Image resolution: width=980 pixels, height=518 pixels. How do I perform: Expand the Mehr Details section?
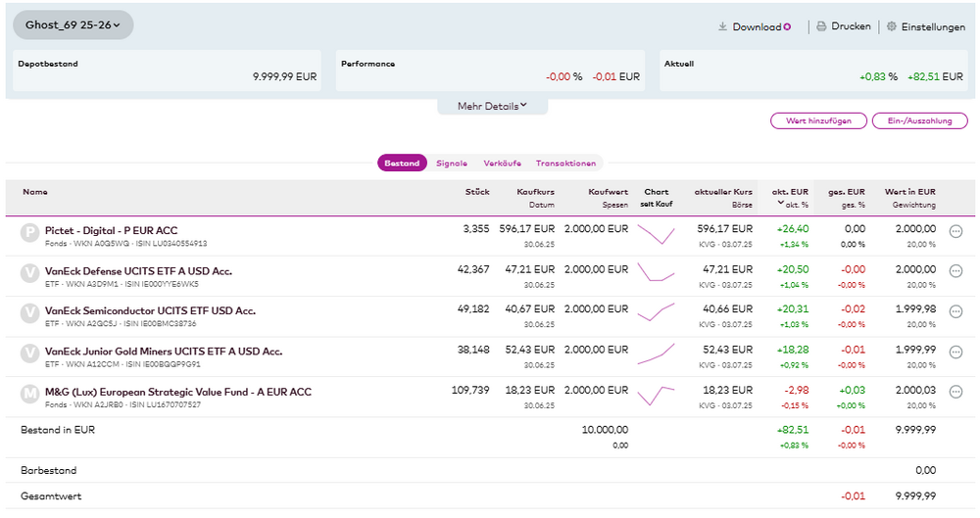click(x=492, y=106)
